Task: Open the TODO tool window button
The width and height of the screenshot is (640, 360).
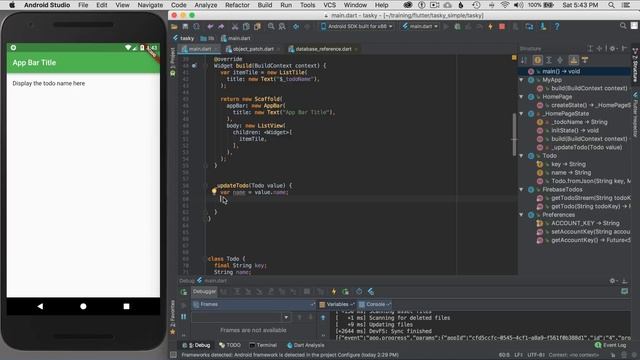Action: pos(230,345)
